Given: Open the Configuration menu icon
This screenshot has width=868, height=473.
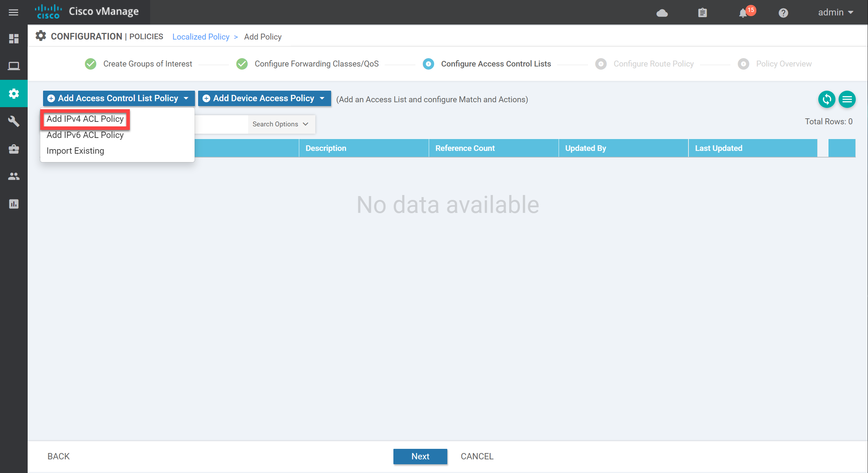Looking at the screenshot, I should point(15,93).
